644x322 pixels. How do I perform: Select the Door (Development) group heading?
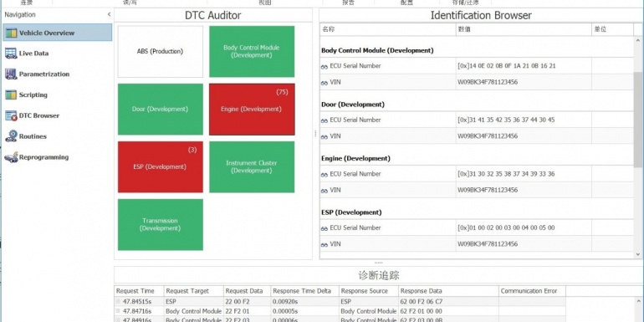click(x=353, y=105)
